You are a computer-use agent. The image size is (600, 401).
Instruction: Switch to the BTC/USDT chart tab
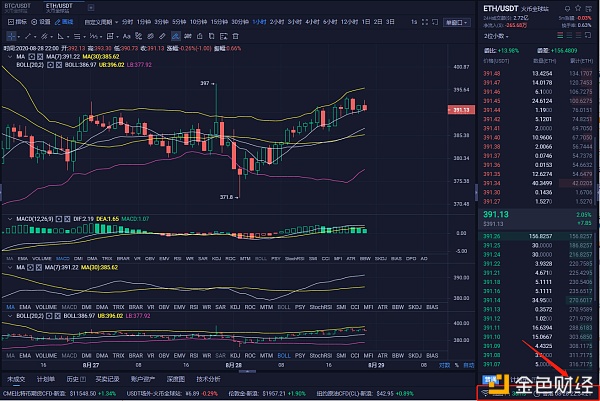(16, 6)
